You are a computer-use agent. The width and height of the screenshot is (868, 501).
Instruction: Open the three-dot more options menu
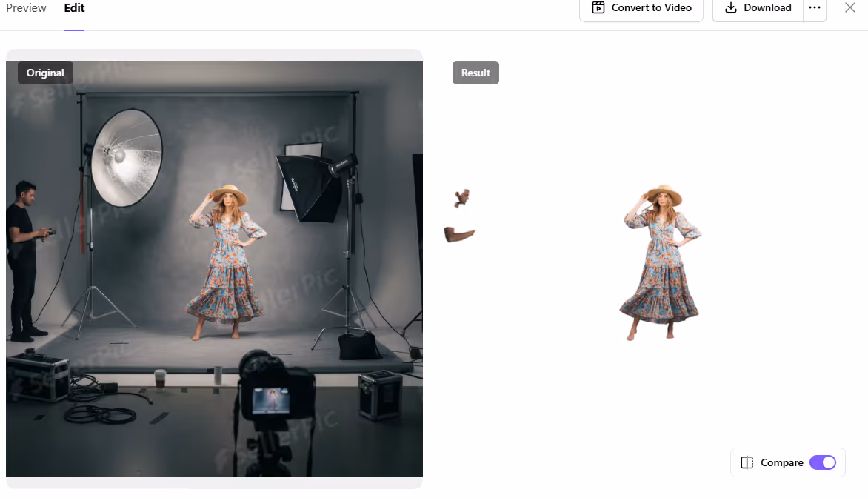(815, 8)
